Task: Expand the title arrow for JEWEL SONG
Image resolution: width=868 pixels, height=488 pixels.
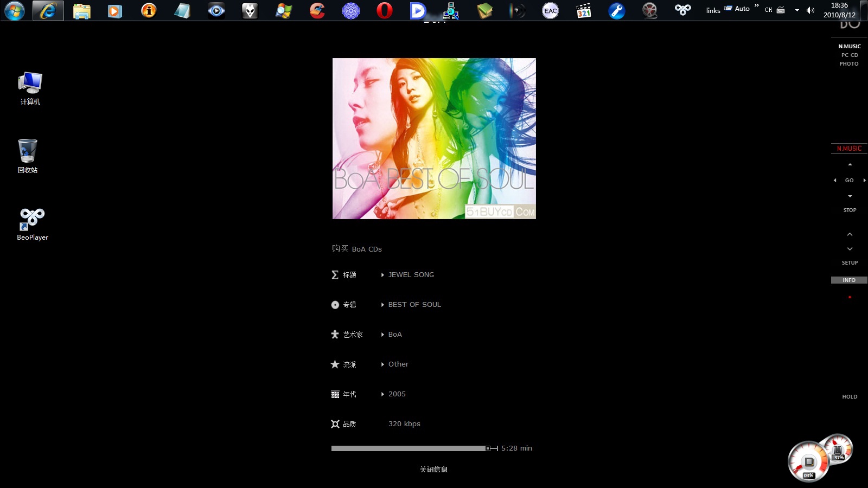Action: (x=382, y=275)
